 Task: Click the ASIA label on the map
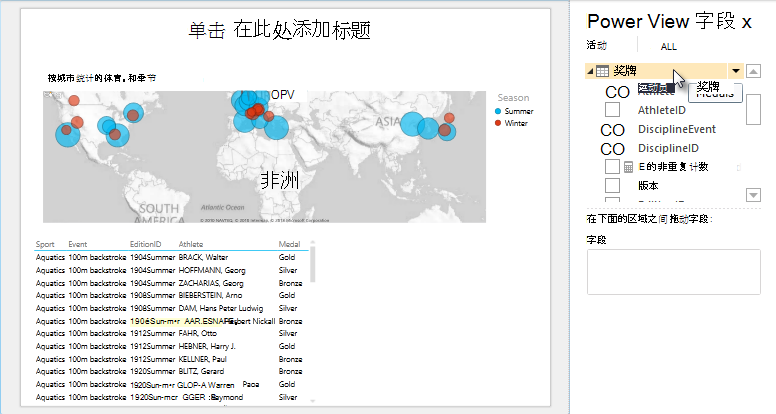388,121
